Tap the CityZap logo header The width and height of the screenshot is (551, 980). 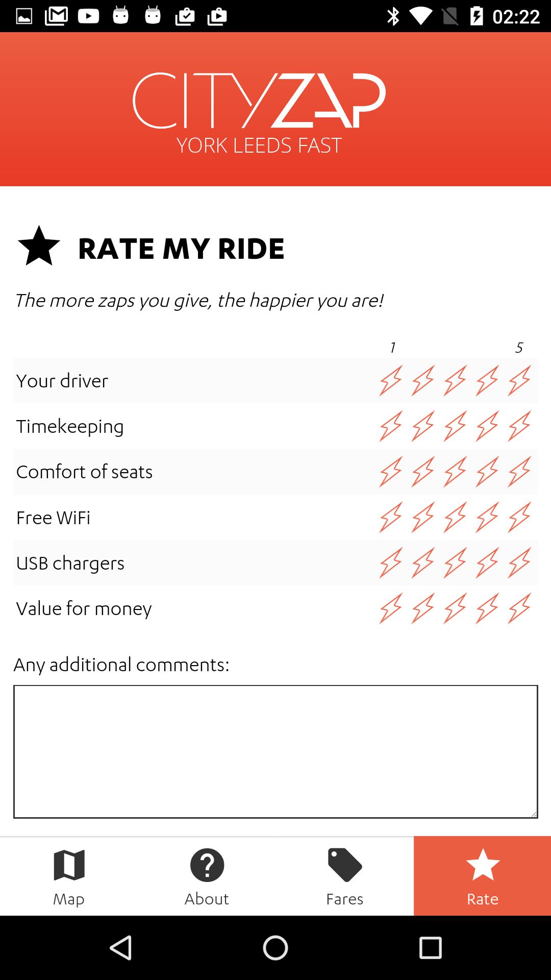259,109
